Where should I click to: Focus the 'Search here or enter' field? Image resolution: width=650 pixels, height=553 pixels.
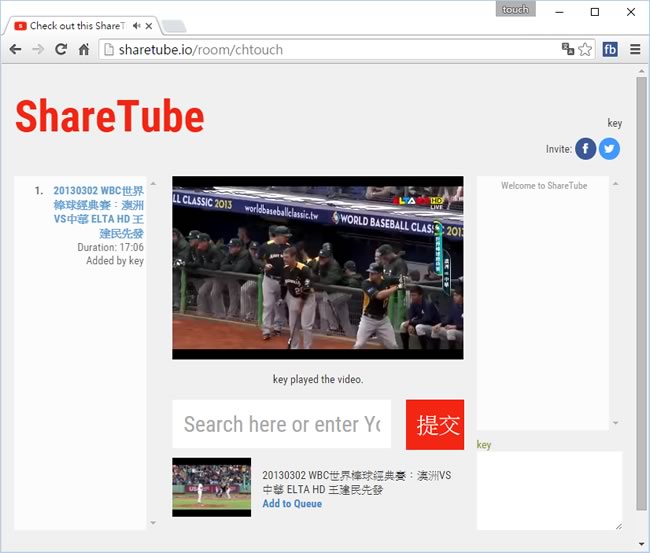281,424
